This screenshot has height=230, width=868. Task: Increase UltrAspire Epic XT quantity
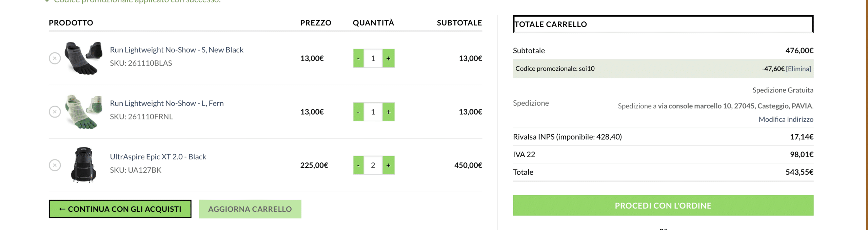(x=389, y=165)
